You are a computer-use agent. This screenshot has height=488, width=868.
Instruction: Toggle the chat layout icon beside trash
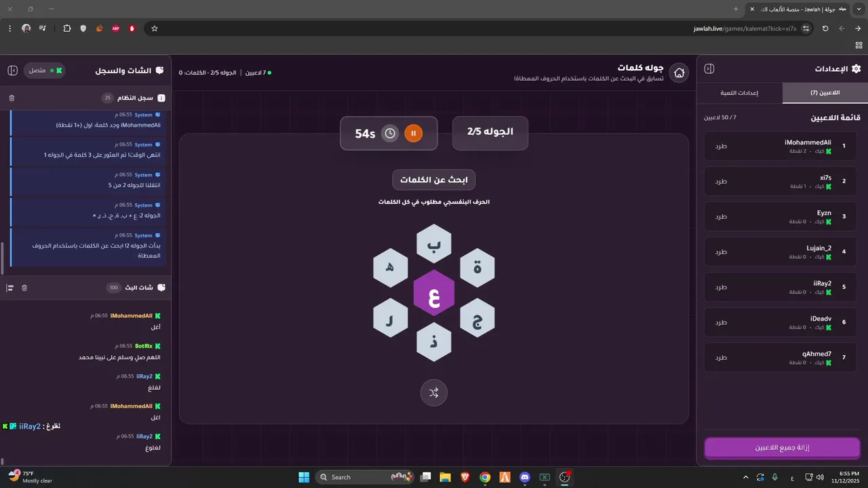click(10, 288)
